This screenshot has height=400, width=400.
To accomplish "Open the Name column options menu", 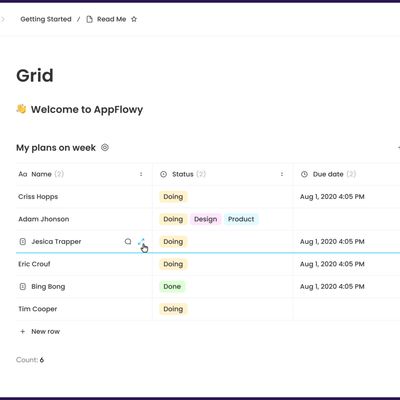I will coord(141,174).
